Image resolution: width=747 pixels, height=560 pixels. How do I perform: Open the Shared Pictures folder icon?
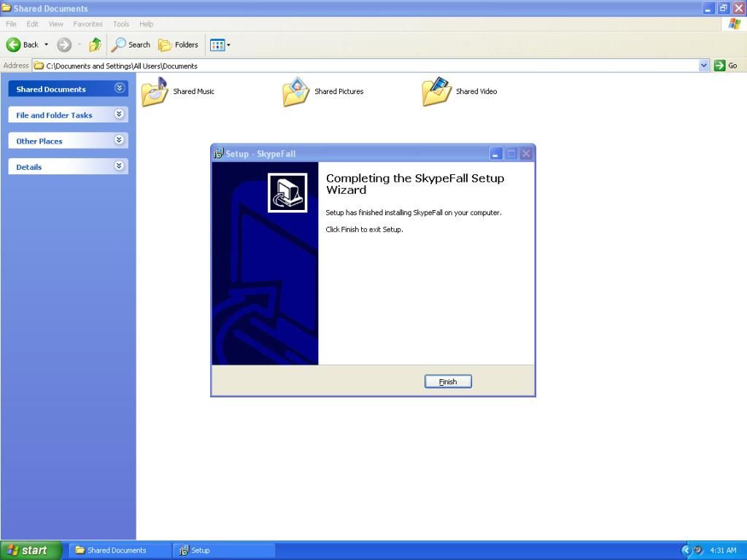[x=296, y=91]
